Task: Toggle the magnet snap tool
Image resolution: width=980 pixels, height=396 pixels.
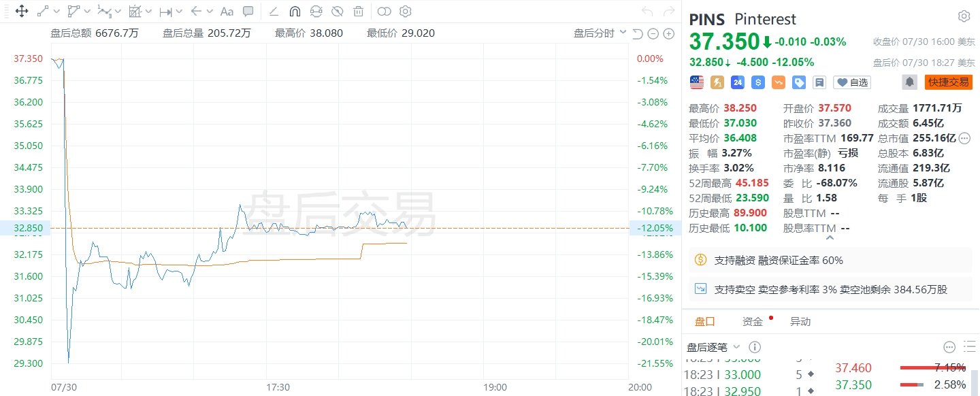Action: [x=295, y=12]
